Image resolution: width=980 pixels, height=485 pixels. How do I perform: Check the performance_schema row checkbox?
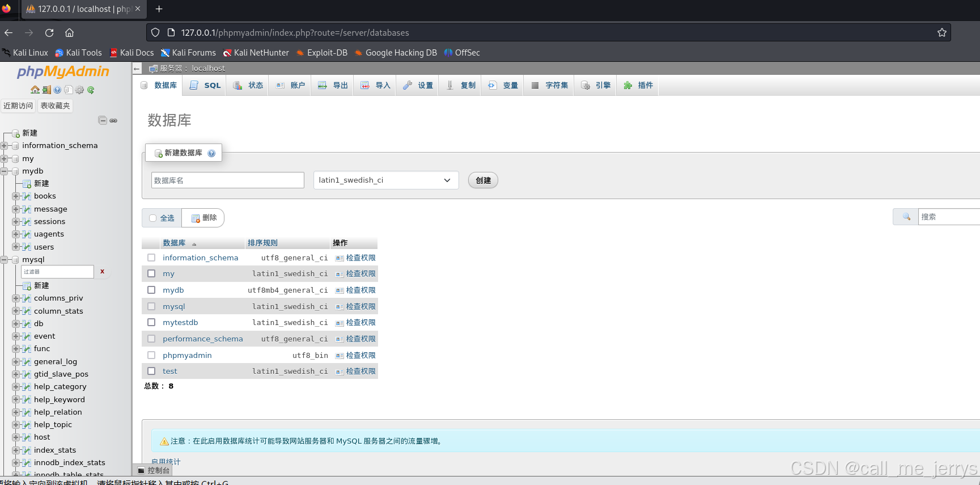click(151, 339)
